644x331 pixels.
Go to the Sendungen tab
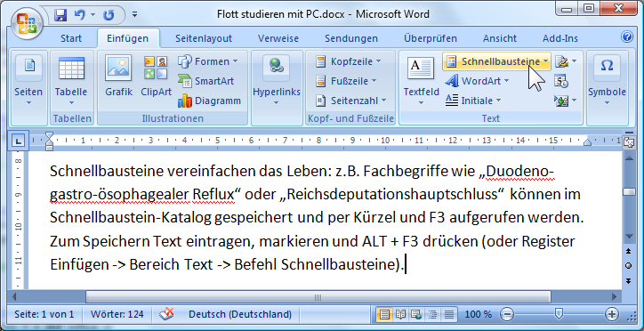click(351, 38)
